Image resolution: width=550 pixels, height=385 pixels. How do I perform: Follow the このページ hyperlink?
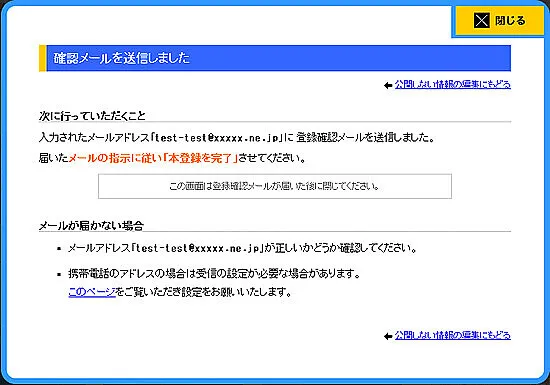tap(92, 292)
